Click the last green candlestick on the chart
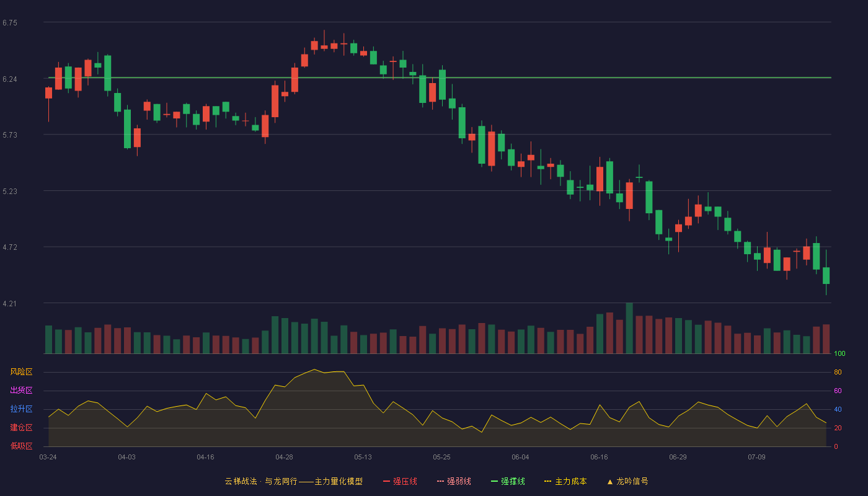Screen dimensions: 868x496 (x=826, y=275)
